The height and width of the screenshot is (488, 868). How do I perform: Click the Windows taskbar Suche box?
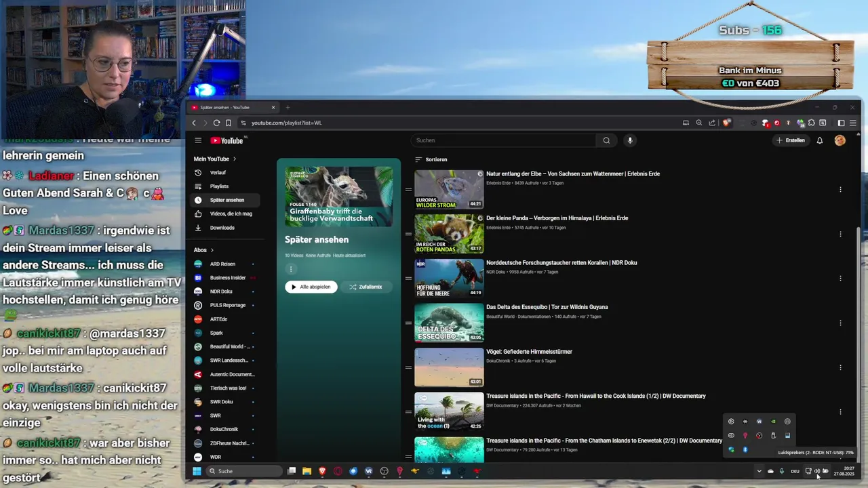pos(244,471)
